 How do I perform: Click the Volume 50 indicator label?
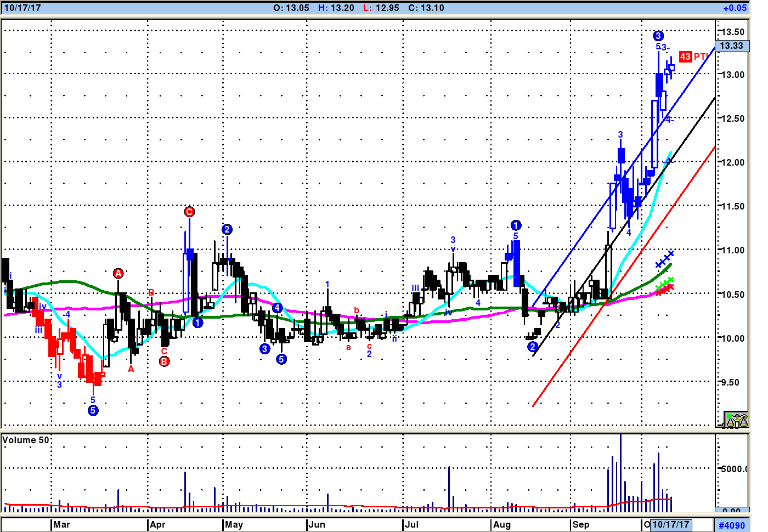click(x=25, y=440)
